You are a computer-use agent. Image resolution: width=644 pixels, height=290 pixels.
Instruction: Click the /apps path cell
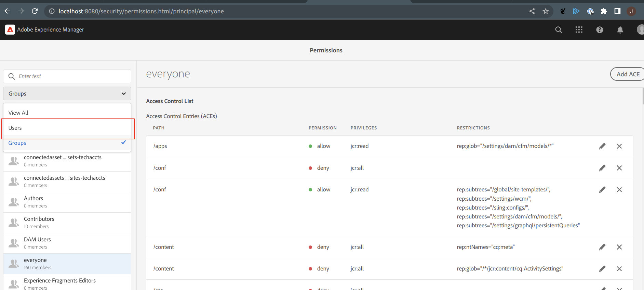(x=160, y=146)
